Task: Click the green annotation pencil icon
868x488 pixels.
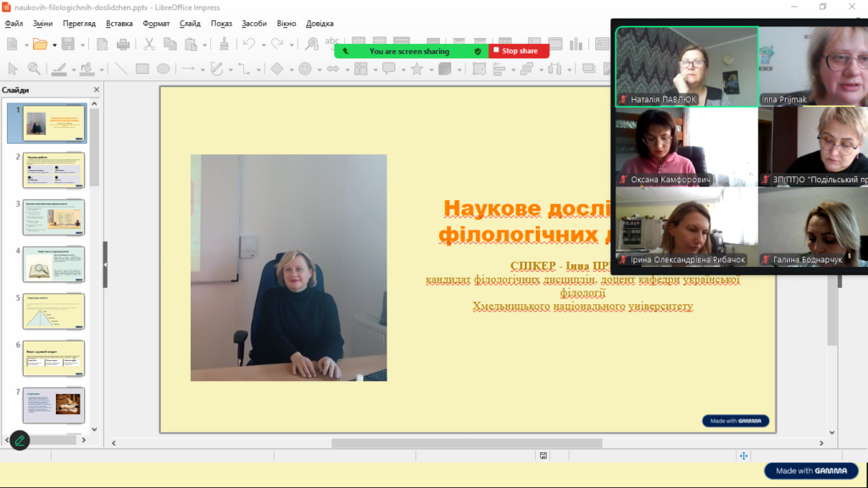Action: [19, 441]
